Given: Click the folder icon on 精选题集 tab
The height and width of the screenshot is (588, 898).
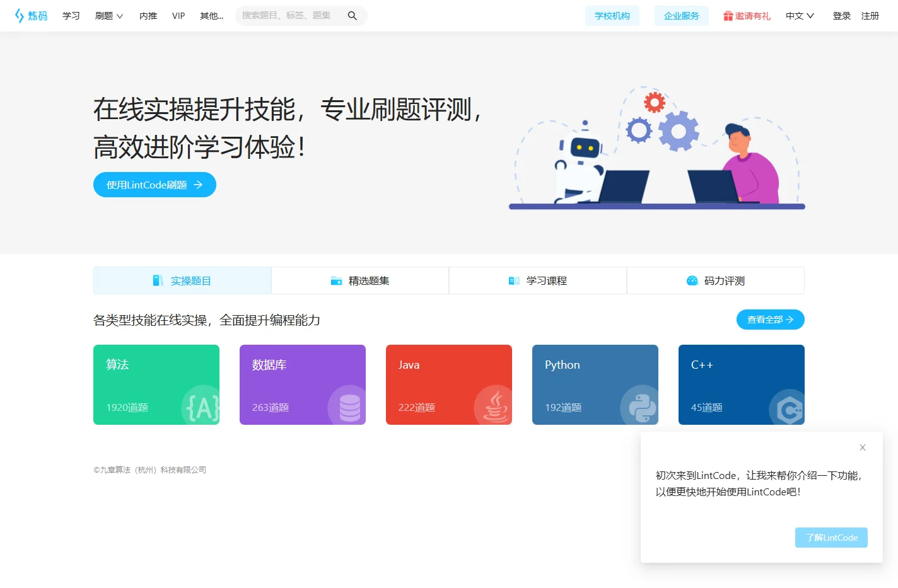Looking at the screenshot, I should (336, 280).
